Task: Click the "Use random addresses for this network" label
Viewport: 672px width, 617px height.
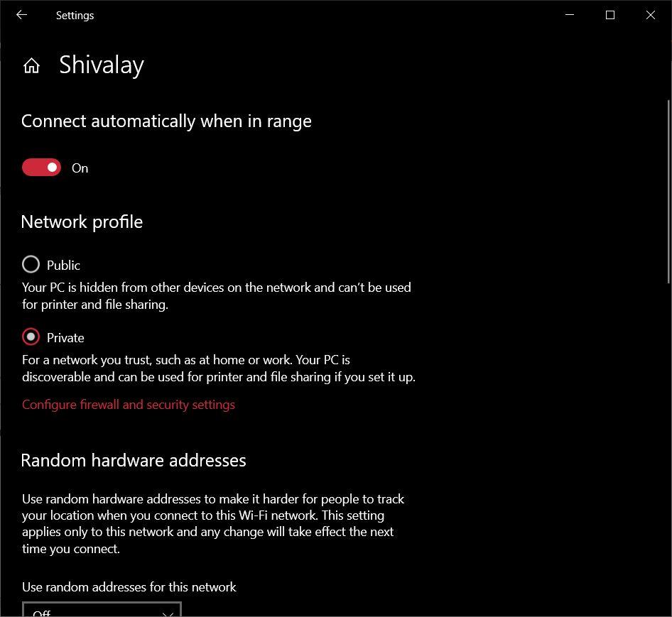Action: click(x=129, y=587)
